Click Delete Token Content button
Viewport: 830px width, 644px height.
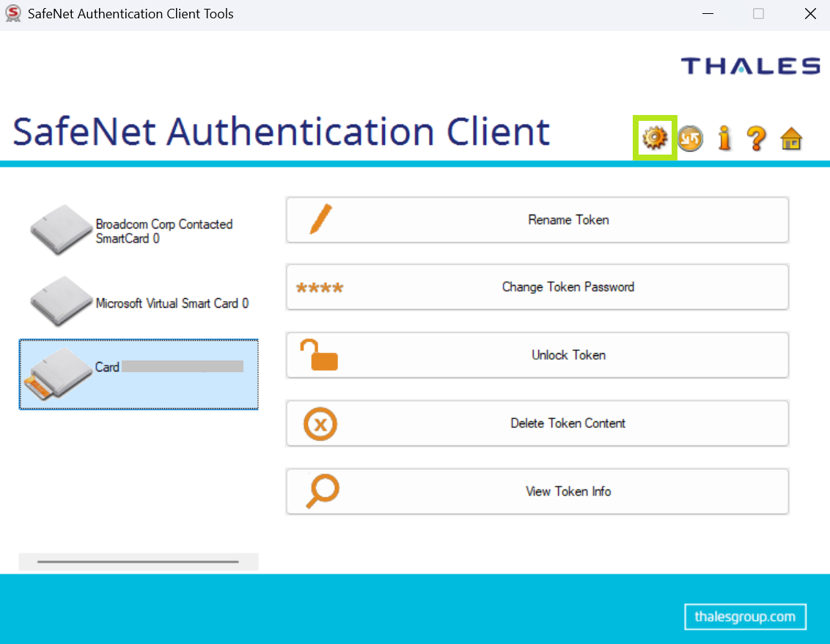click(537, 423)
